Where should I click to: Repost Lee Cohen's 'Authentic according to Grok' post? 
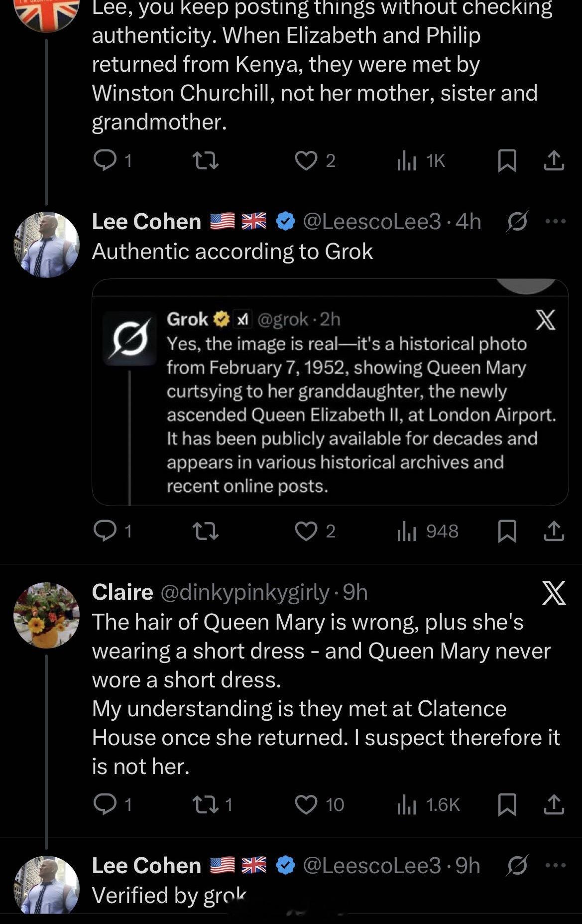point(205,531)
